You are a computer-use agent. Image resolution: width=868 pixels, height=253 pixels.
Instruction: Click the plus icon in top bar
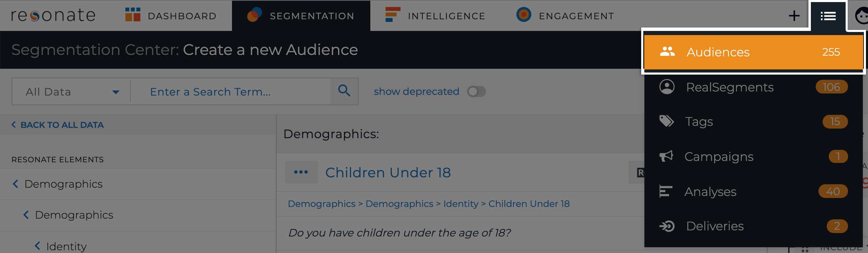(794, 16)
